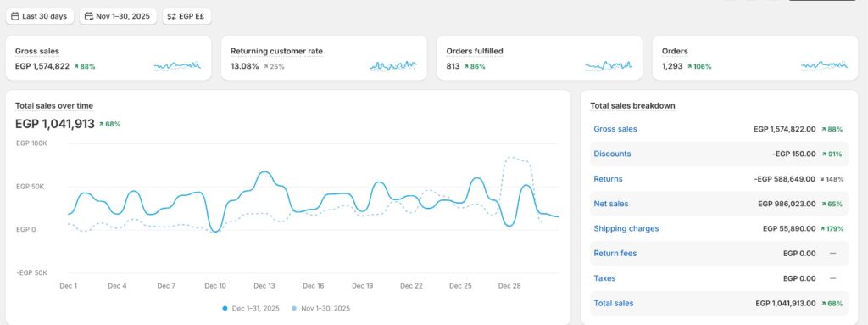Image resolution: width=868 pixels, height=325 pixels.
Task: Click the Orders card sparkline
Action: [824, 66]
